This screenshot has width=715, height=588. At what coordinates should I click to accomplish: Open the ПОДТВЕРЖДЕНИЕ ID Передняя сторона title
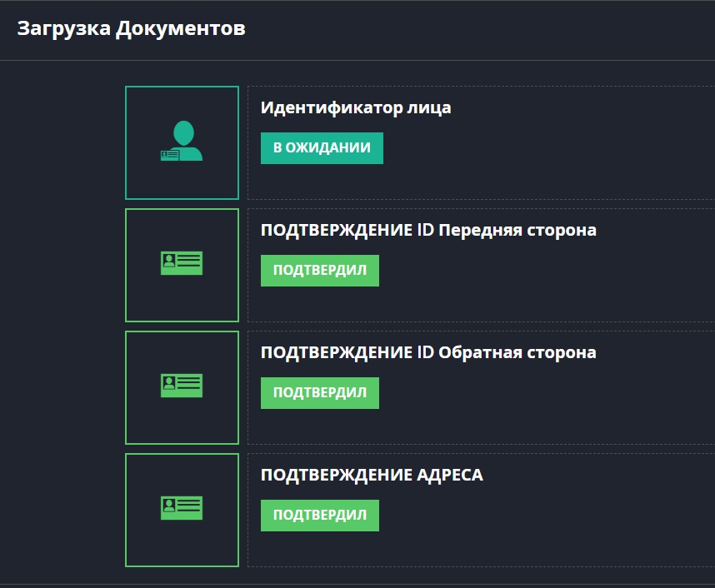pyautogui.click(x=428, y=230)
